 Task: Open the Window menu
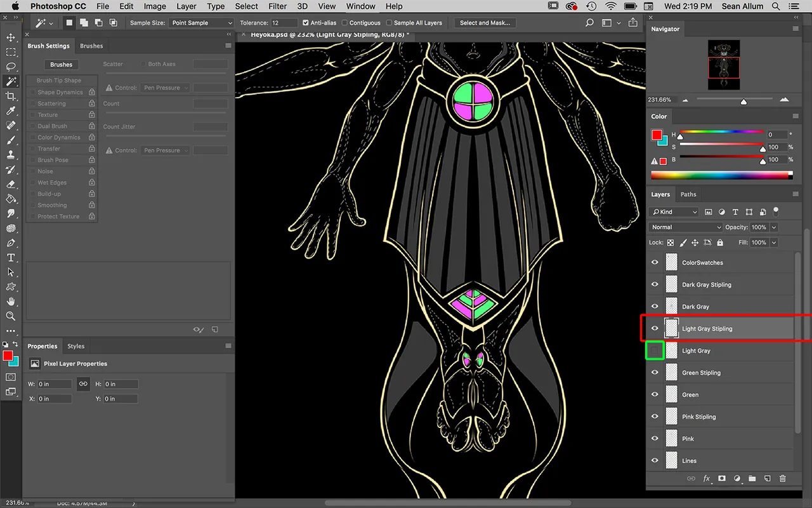[361, 6]
